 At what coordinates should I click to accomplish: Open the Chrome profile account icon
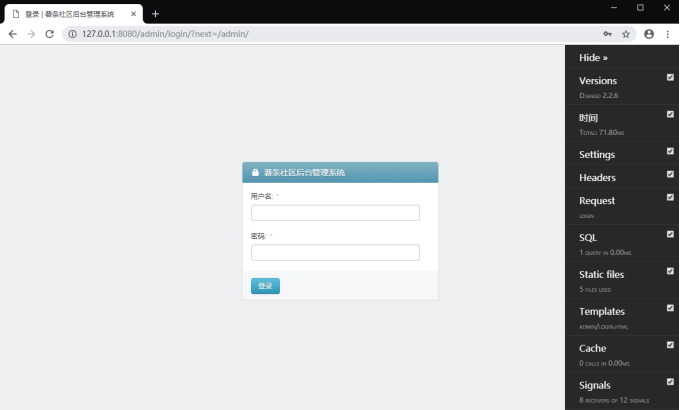(x=649, y=34)
